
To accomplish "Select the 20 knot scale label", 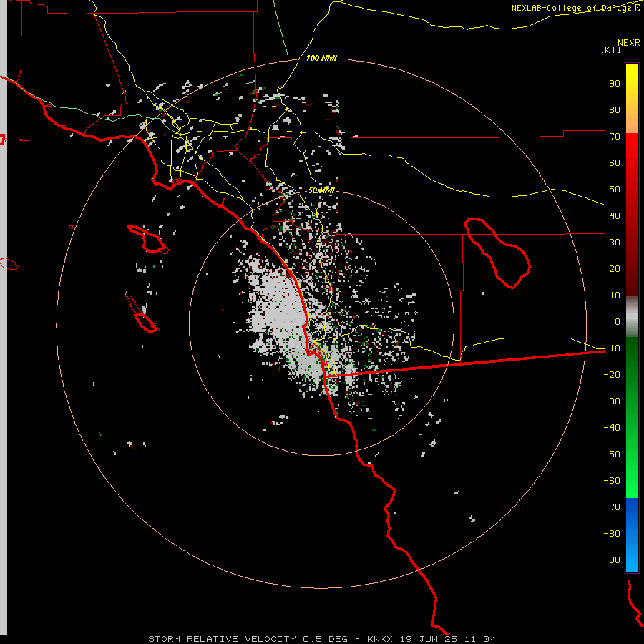I will [615, 268].
